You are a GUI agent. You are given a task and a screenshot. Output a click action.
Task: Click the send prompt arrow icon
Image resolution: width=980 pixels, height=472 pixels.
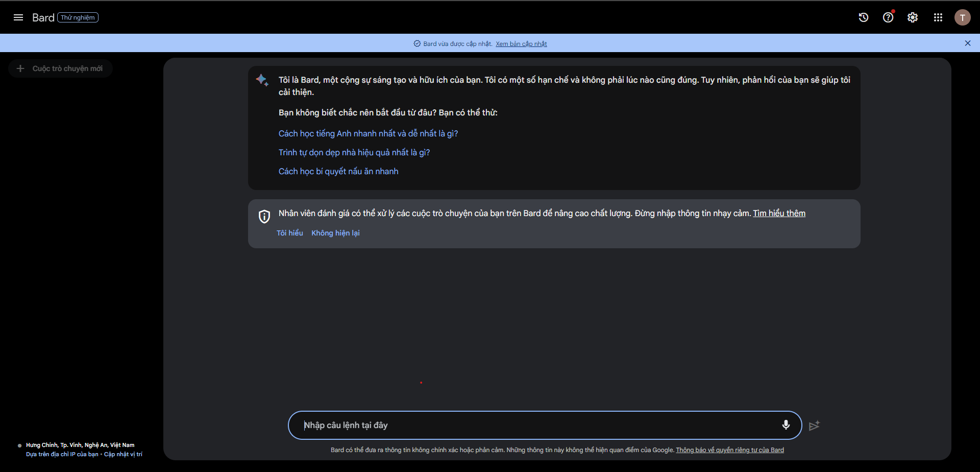(814, 426)
